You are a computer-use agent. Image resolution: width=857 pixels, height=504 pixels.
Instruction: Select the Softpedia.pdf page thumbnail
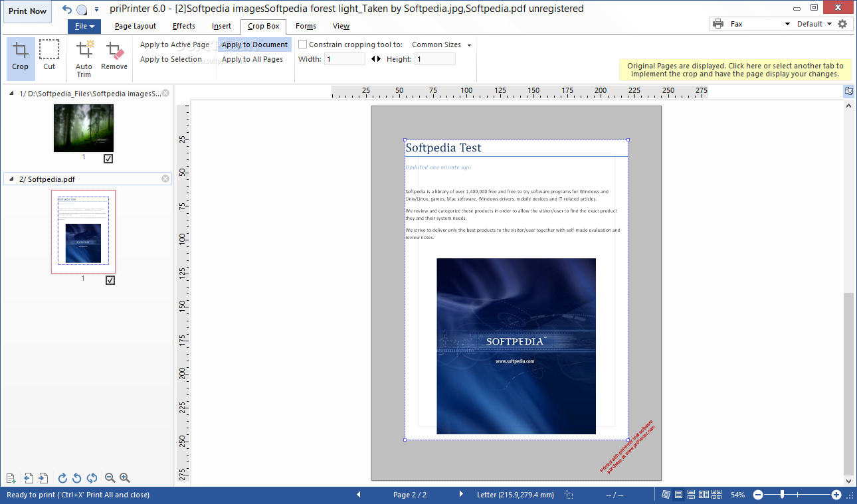(84, 232)
